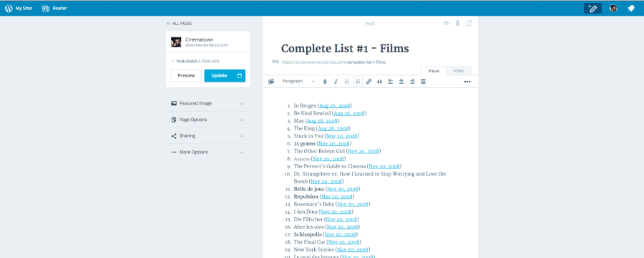The height and width of the screenshot is (258, 644).
Task: Align text center
Action: (x=401, y=82)
